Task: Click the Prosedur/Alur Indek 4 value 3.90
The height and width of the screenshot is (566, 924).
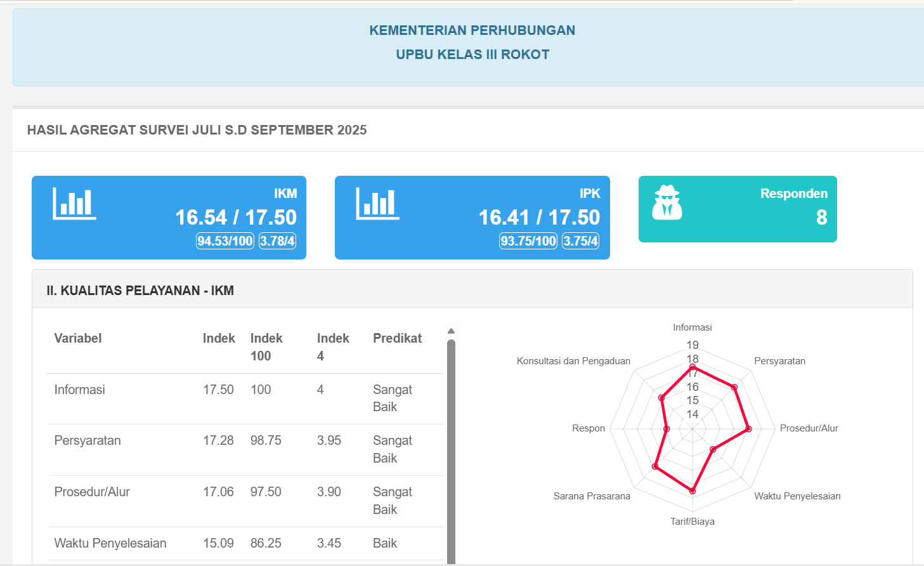Action: click(x=329, y=492)
